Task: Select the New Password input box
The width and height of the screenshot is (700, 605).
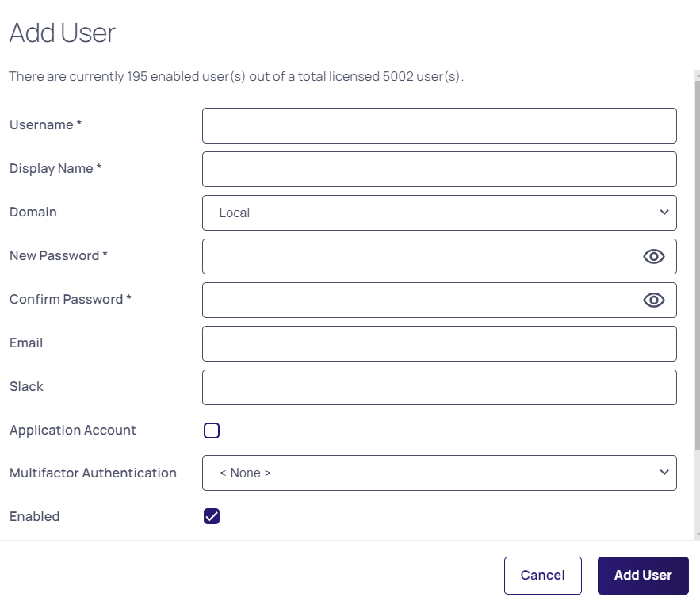Action: pyautogui.click(x=420, y=256)
